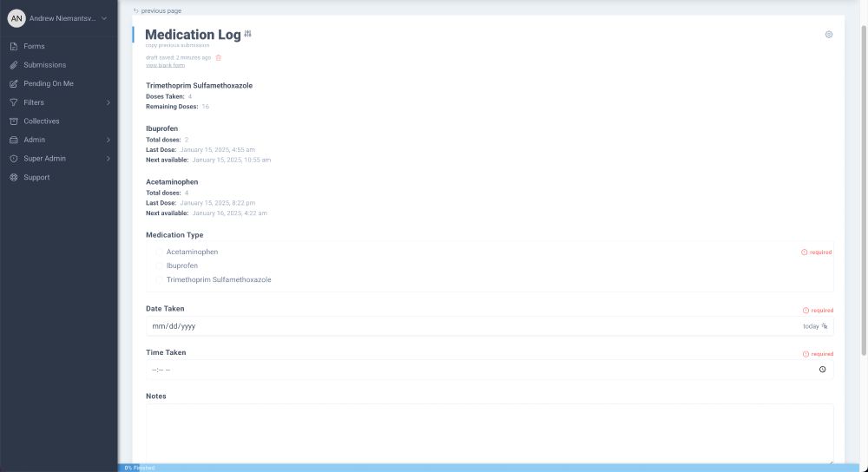This screenshot has width=868, height=472.
Task: Click the Forms document icon in sidebar
Action: pyautogui.click(x=14, y=47)
